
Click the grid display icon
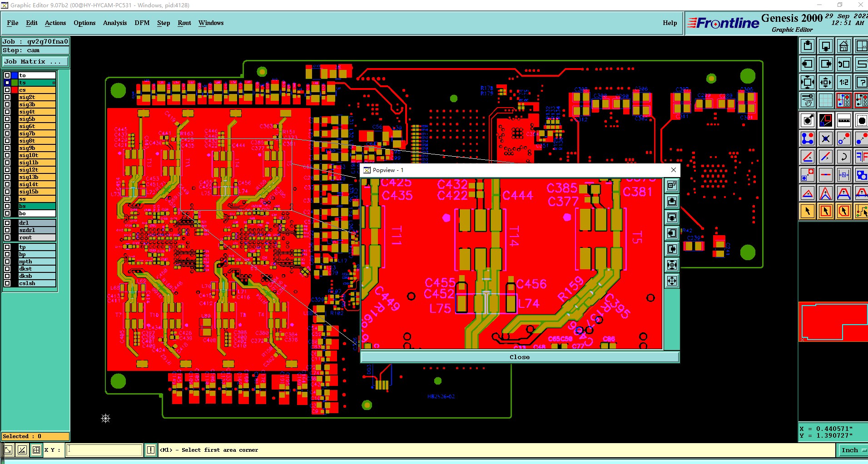pyautogui.click(x=825, y=100)
